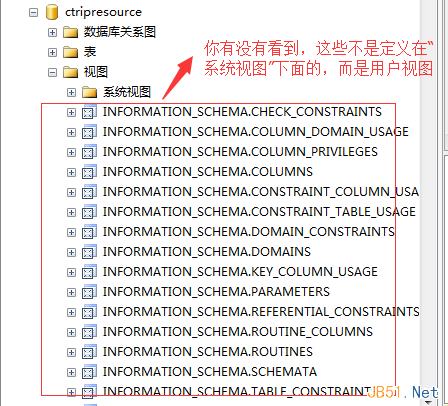Expand INFORMATION_SCHEMA.COLUMN_PRIVILEGES view
The width and height of the screenshot is (448, 406).
(71, 152)
